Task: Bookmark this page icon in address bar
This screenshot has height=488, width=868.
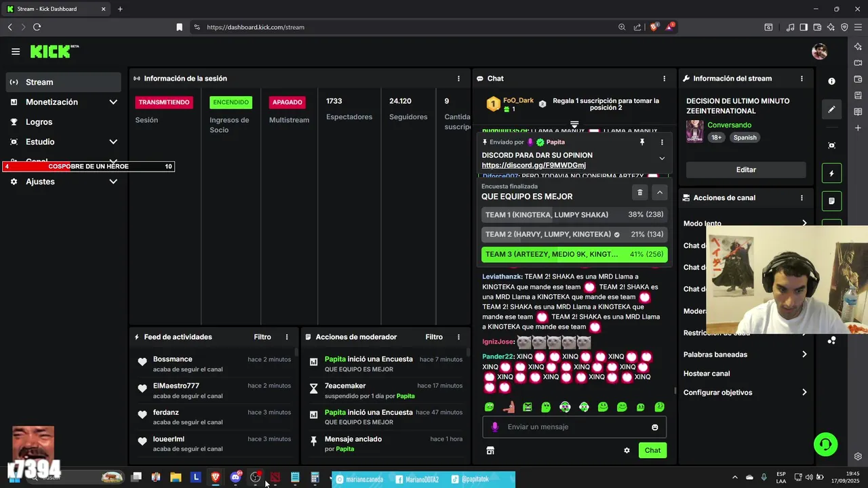Action: click(x=179, y=27)
